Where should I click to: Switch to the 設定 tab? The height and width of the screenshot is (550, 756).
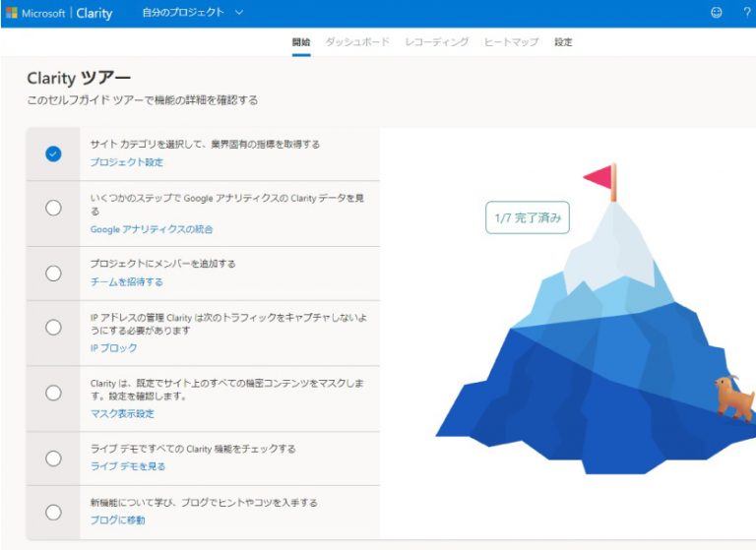[x=563, y=42]
